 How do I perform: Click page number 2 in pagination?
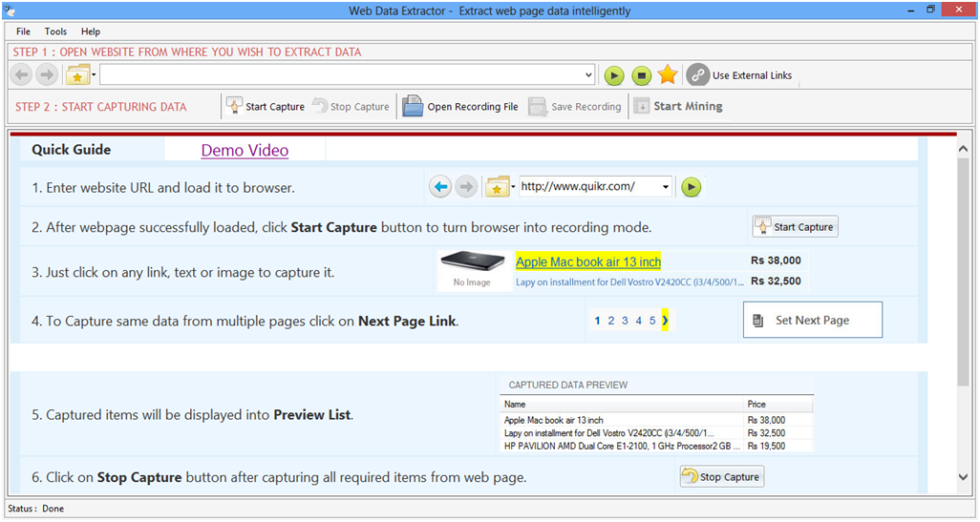[611, 321]
